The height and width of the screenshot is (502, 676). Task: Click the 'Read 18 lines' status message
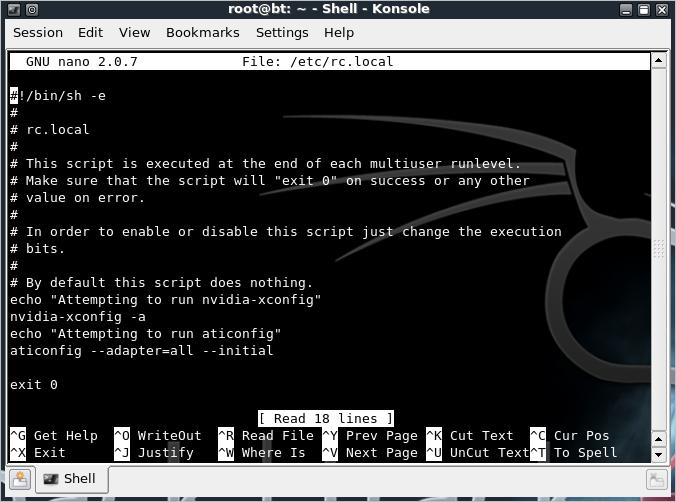pos(326,418)
